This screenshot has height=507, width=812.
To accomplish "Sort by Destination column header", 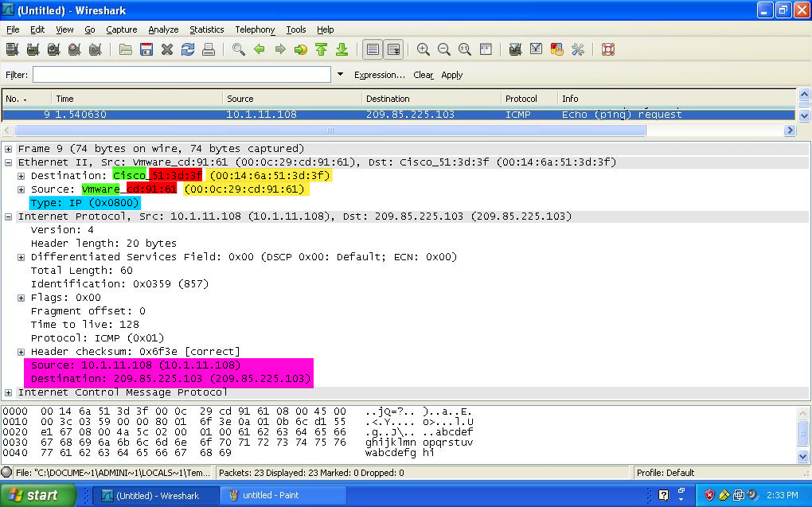I will coord(431,99).
